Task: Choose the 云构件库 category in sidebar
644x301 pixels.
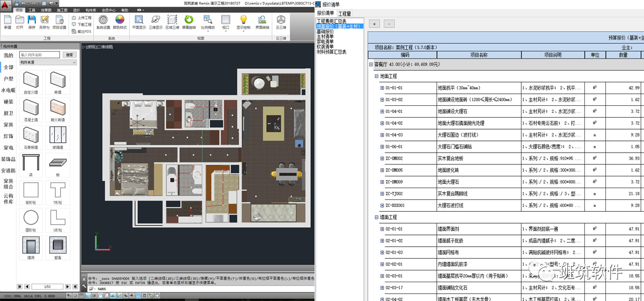Action: click(9, 199)
